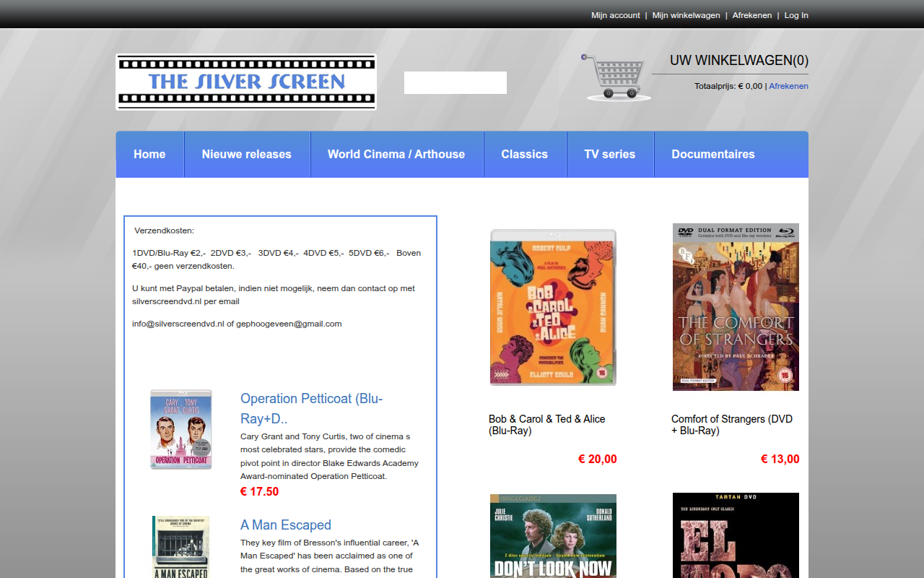The width and height of the screenshot is (924, 578).
Task: Go to the Classics category
Action: click(525, 154)
